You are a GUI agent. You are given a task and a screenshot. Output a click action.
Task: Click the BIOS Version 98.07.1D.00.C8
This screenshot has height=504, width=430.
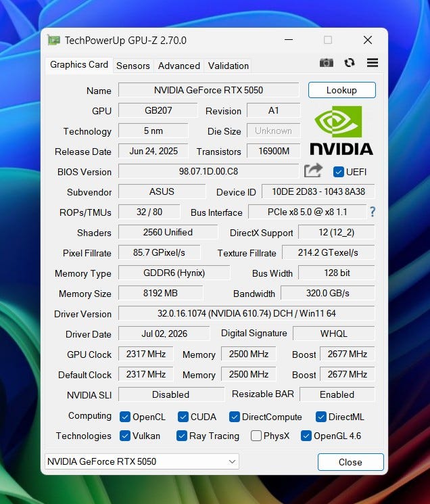click(209, 171)
